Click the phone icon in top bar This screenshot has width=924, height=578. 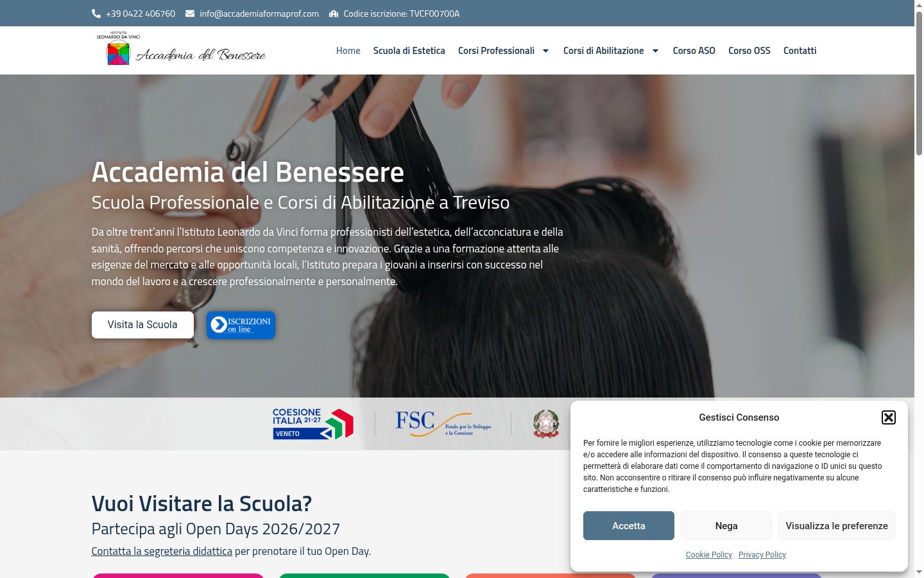click(96, 13)
